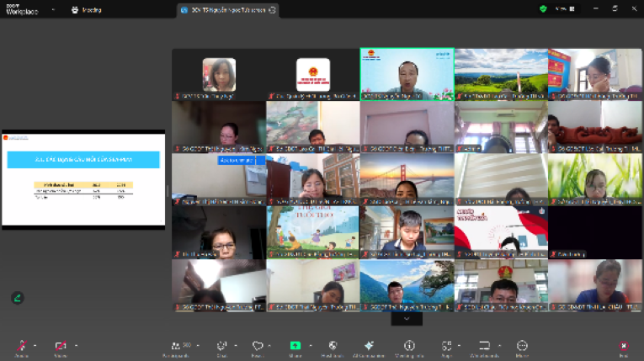Expand audio options arrow next to Audio
The width and height of the screenshot is (644, 361).
tap(35, 346)
